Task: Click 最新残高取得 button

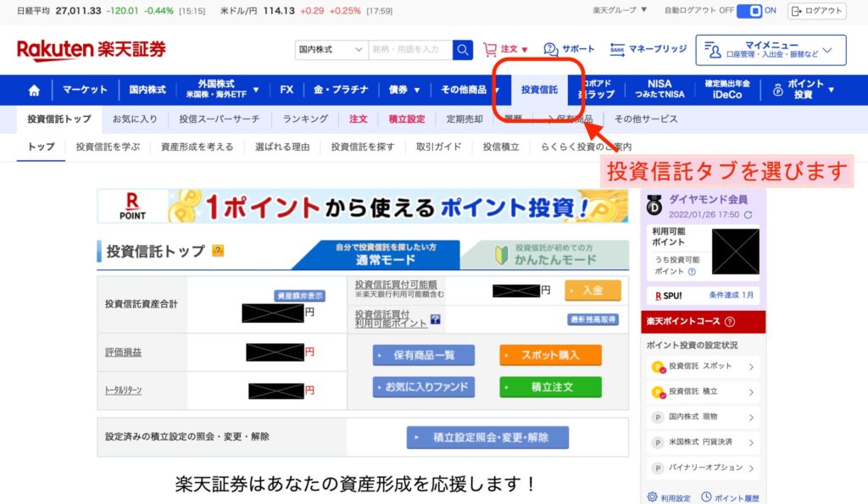Action: coord(593,319)
